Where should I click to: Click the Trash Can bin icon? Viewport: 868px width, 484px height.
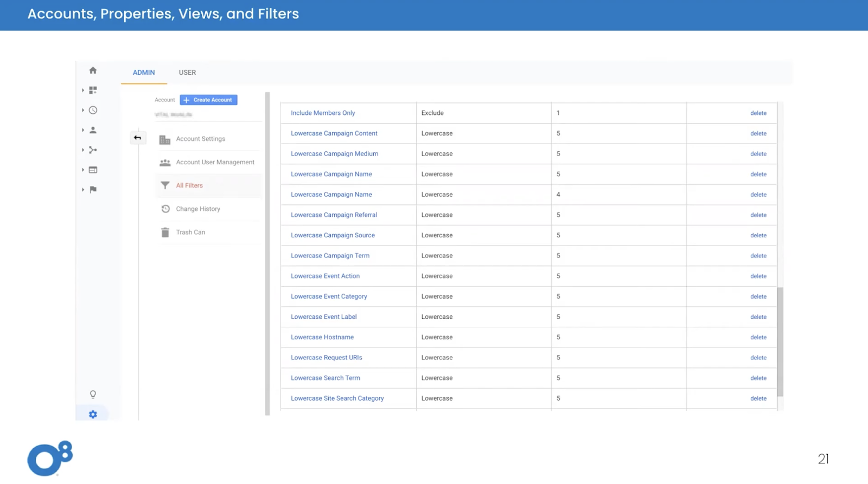click(165, 232)
